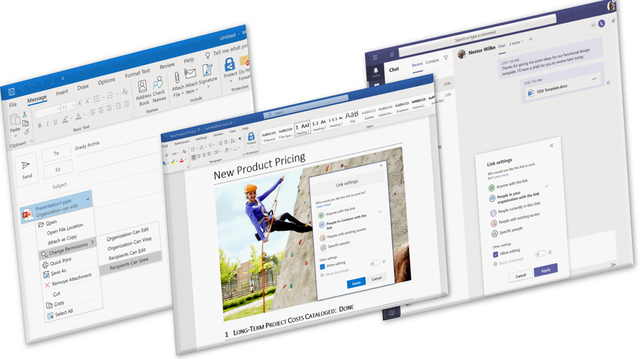Screen dimensions: 644x359
Task: Click the Activity bell icon in Teams
Action: tap(375, 71)
